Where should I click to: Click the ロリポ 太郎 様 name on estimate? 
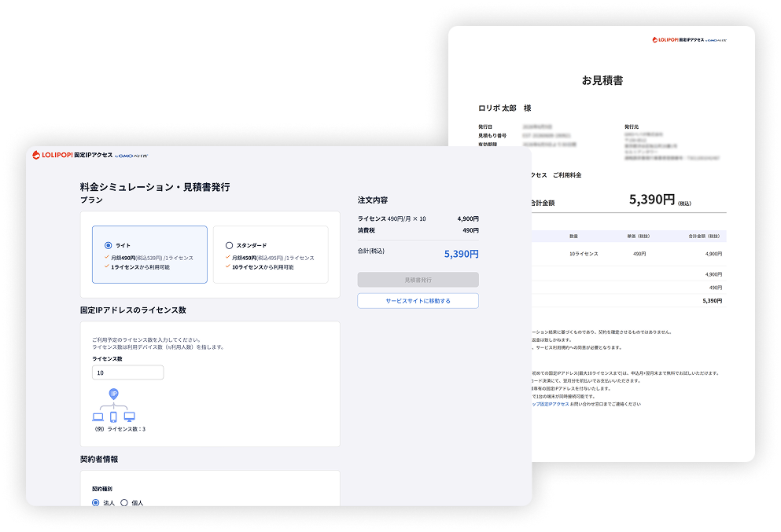505,108
